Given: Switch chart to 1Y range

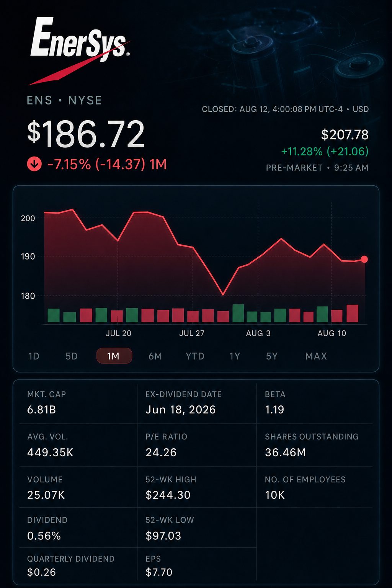Looking at the screenshot, I should pyautogui.click(x=235, y=356).
